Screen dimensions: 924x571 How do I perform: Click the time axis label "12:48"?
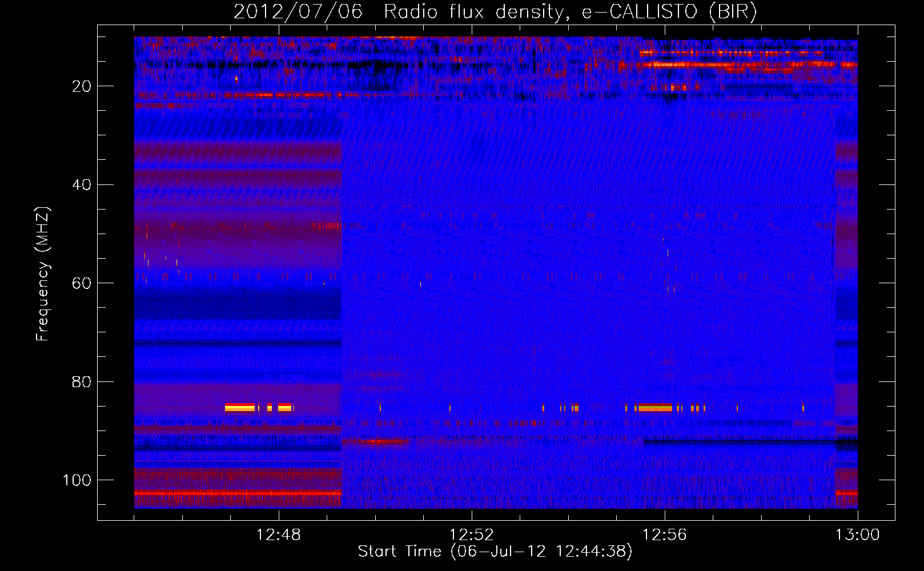point(279,535)
